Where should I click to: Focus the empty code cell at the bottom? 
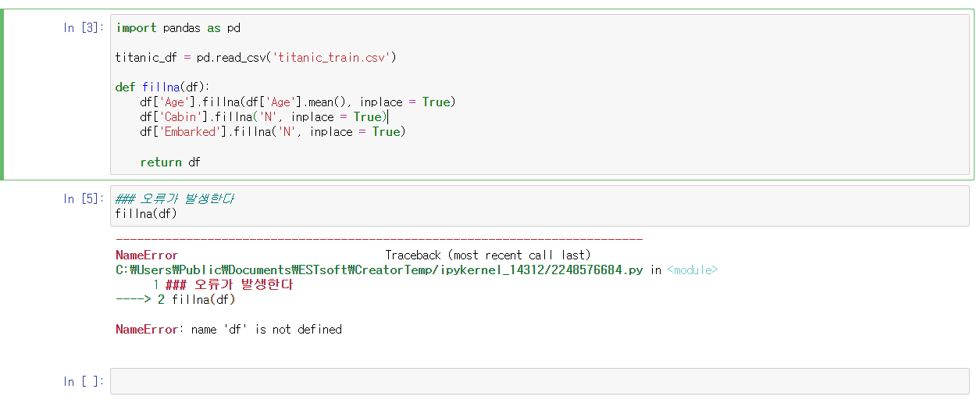pos(539,381)
